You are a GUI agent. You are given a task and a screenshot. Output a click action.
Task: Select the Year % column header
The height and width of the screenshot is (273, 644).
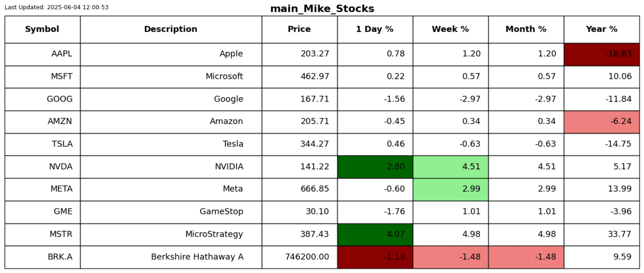pos(601,29)
